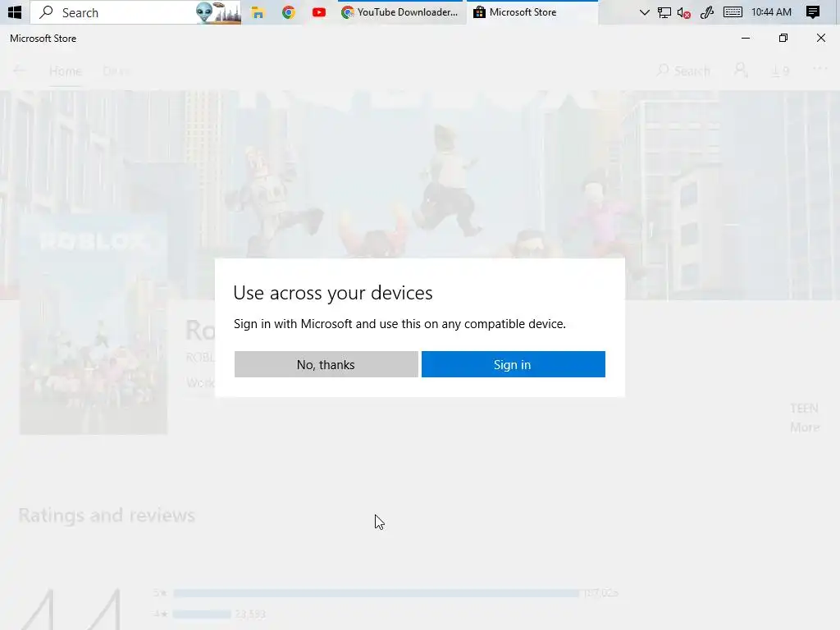Viewport: 840px width, 630px height.
Task: Open File Explorer from taskbar
Action: (258, 12)
